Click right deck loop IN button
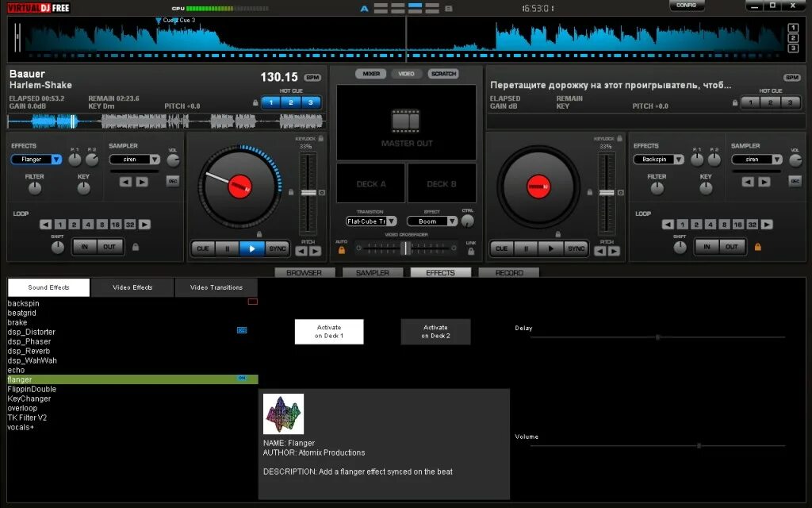This screenshot has height=508, width=812. pyautogui.click(x=707, y=247)
